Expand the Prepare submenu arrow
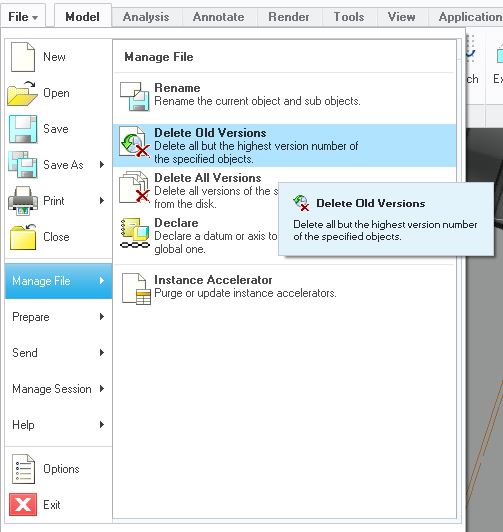The height and width of the screenshot is (532, 503). 102,317
